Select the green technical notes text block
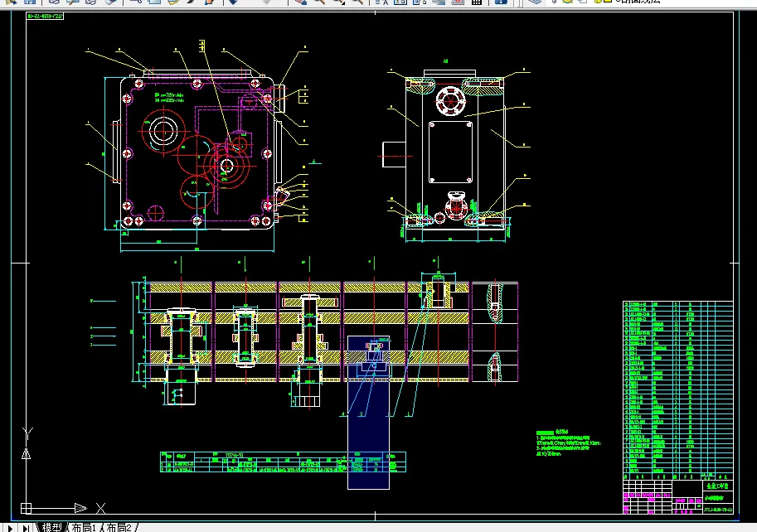The height and width of the screenshot is (532, 757). click(x=569, y=443)
